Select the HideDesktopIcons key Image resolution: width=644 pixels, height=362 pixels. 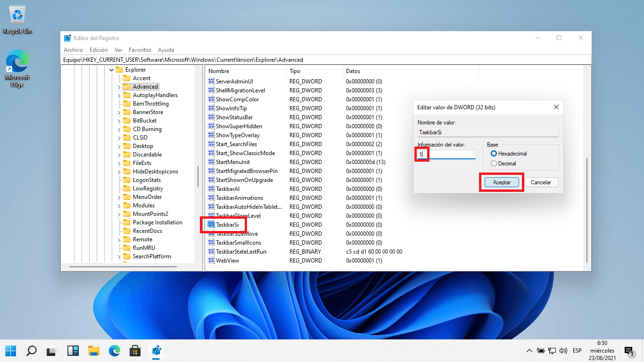(156, 172)
